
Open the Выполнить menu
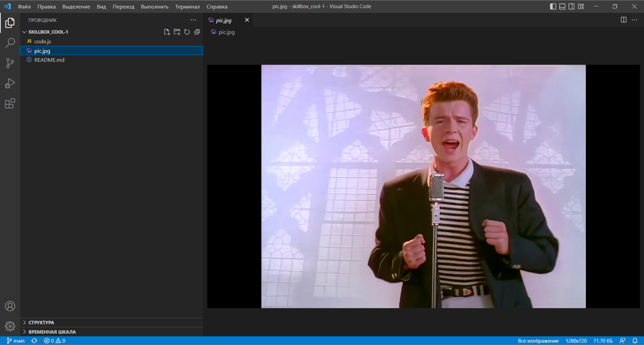tap(155, 6)
